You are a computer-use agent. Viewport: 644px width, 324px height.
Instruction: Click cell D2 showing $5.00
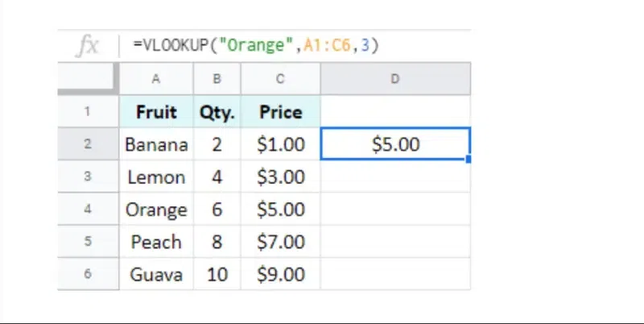tap(394, 145)
